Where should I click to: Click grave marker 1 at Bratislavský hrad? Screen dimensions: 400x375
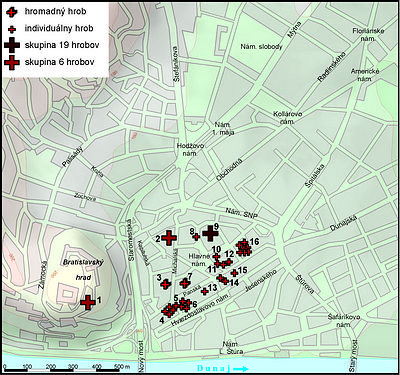[x=88, y=302]
